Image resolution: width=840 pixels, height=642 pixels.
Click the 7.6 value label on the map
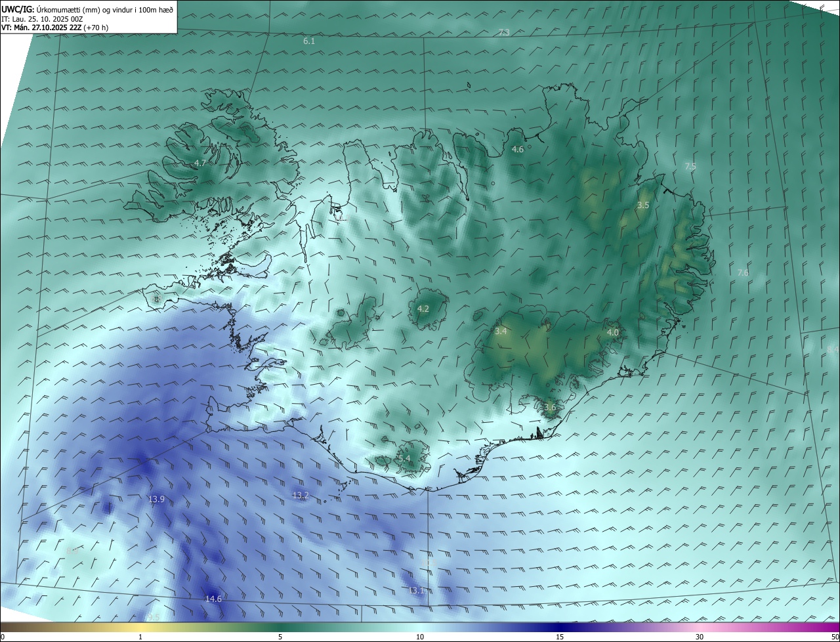coord(743,272)
